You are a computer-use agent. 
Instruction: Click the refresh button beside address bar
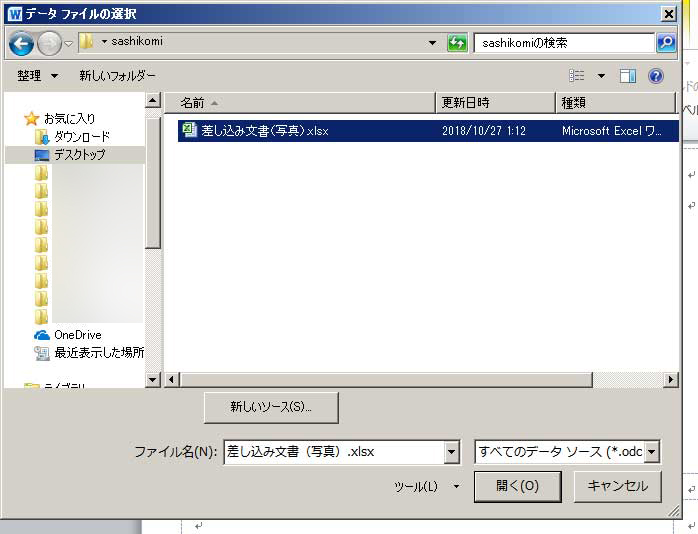(457, 43)
